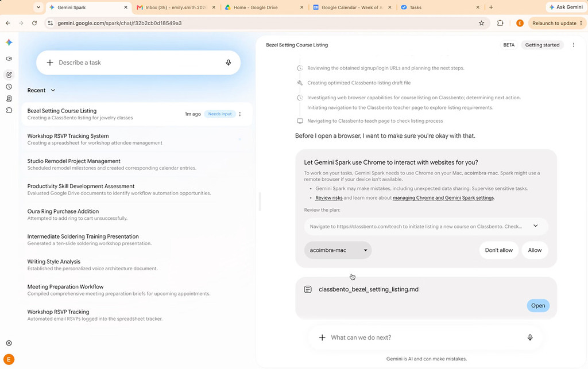Close the Gemini Spark tab
Viewport: 588px width, 369px height.
(x=126, y=7)
